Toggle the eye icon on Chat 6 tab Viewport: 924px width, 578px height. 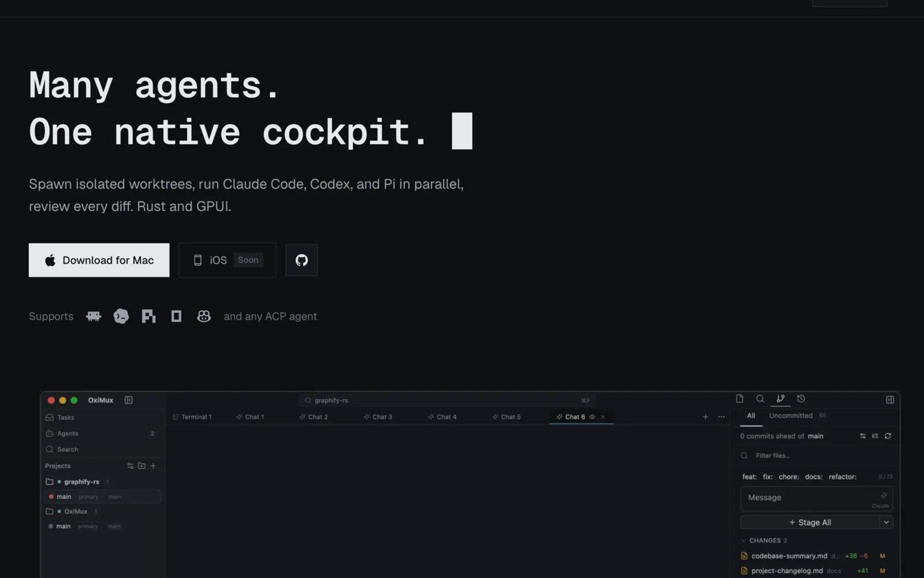click(x=592, y=417)
